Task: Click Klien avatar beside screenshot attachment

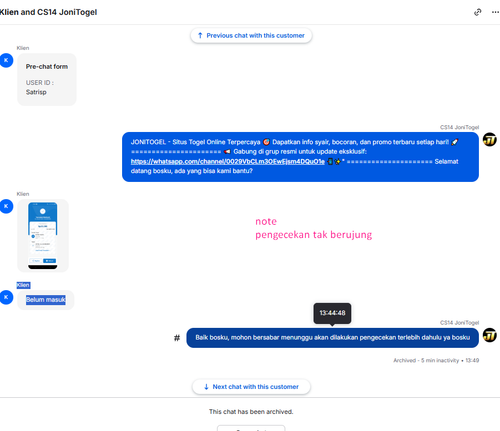Action: (x=6, y=206)
